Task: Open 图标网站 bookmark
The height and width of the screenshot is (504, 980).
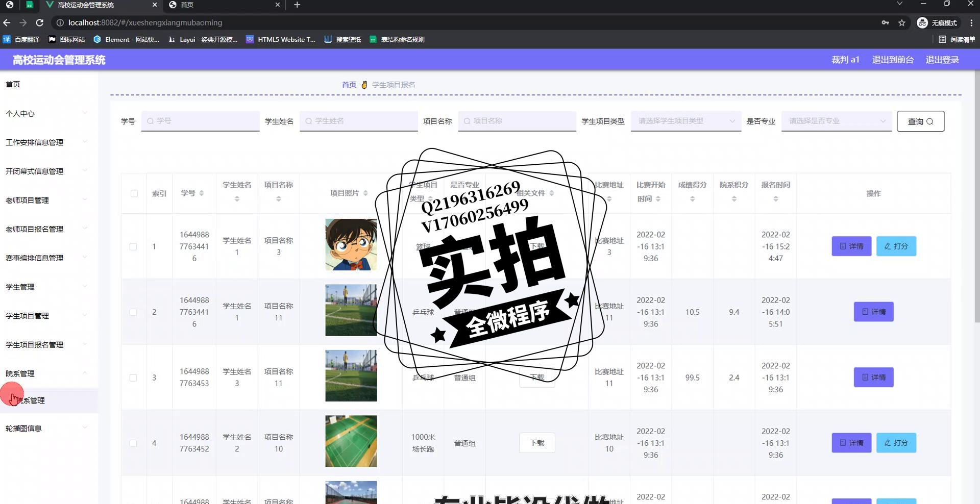Action: (67, 39)
